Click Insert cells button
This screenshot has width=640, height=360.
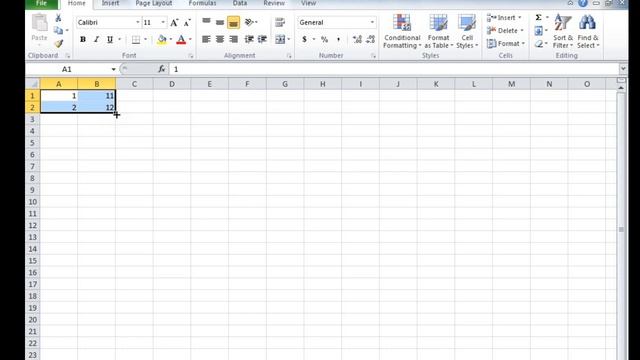(x=505, y=18)
